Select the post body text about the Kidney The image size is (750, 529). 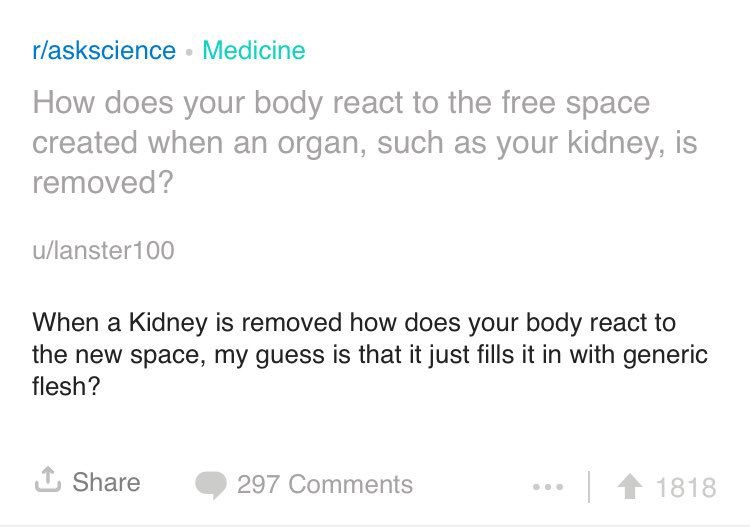370,354
